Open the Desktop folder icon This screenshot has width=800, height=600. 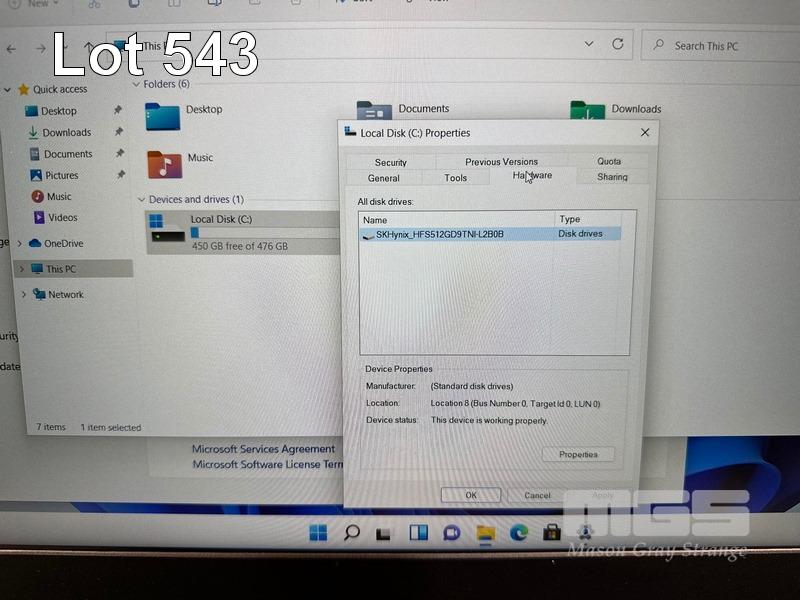coord(162,116)
